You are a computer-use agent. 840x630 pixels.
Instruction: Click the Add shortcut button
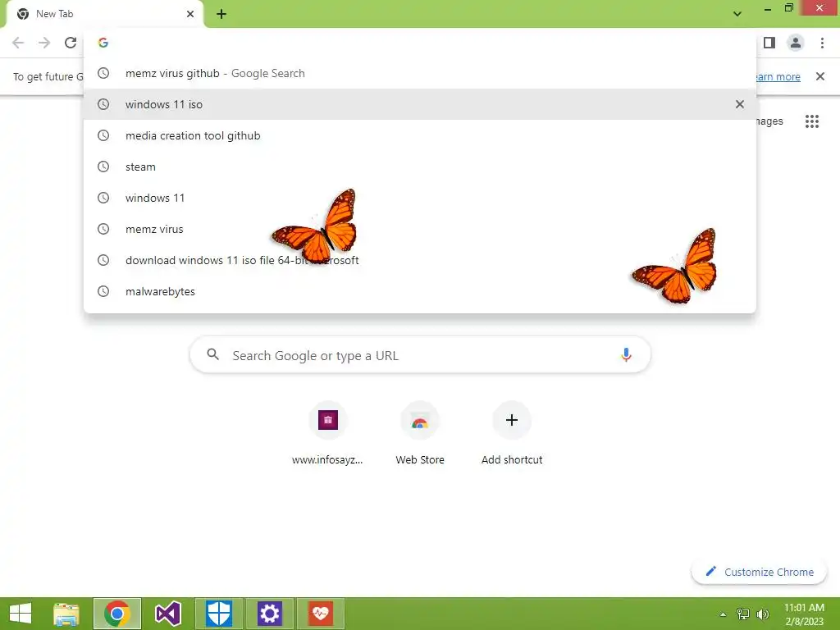click(512, 434)
